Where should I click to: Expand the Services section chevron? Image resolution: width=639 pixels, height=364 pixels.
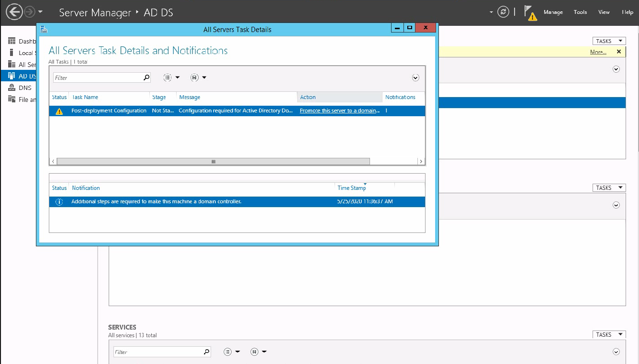617,352
